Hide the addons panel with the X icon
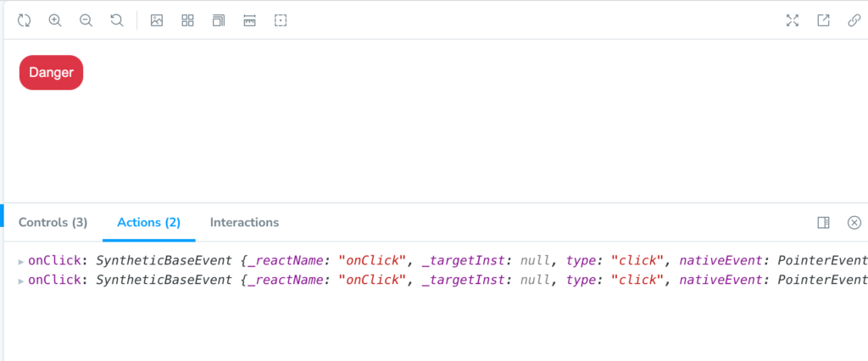The height and width of the screenshot is (361, 868). pos(854,223)
